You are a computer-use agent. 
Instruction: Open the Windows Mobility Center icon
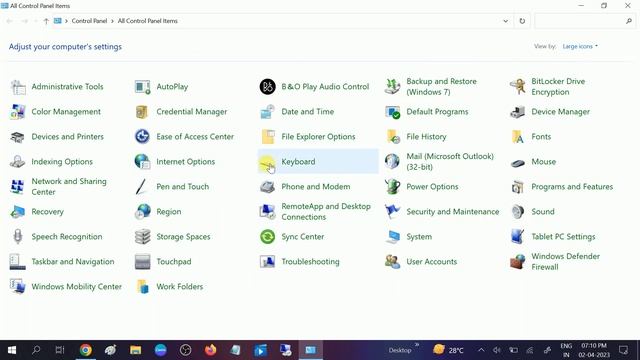[x=18, y=287]
